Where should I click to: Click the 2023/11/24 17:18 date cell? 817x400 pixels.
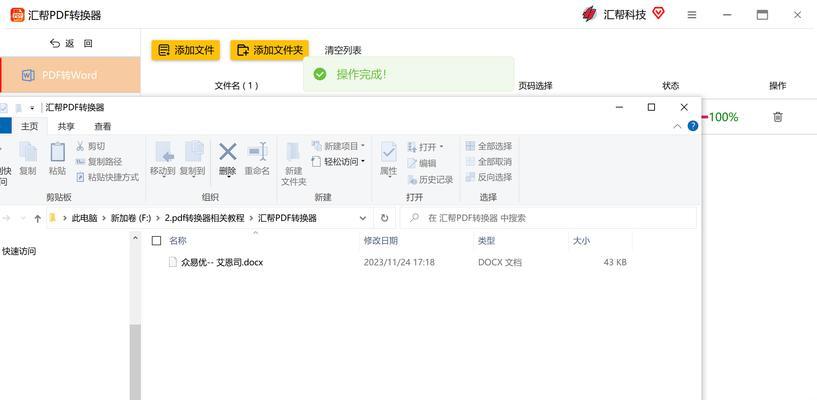coord(399,262)
